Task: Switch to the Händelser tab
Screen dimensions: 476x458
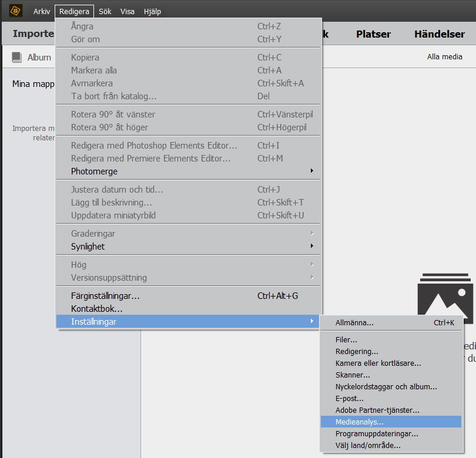Action: point(440,34)
